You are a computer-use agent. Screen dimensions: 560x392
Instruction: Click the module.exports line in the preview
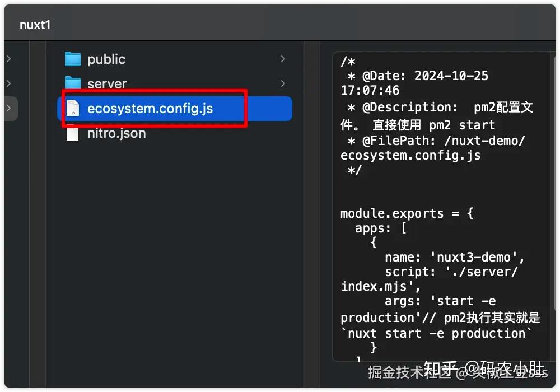click(406, 213)
